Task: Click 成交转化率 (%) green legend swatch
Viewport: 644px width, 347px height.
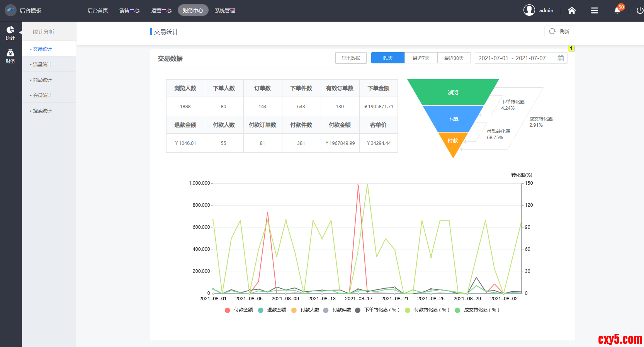Action: tap(457, 310)
